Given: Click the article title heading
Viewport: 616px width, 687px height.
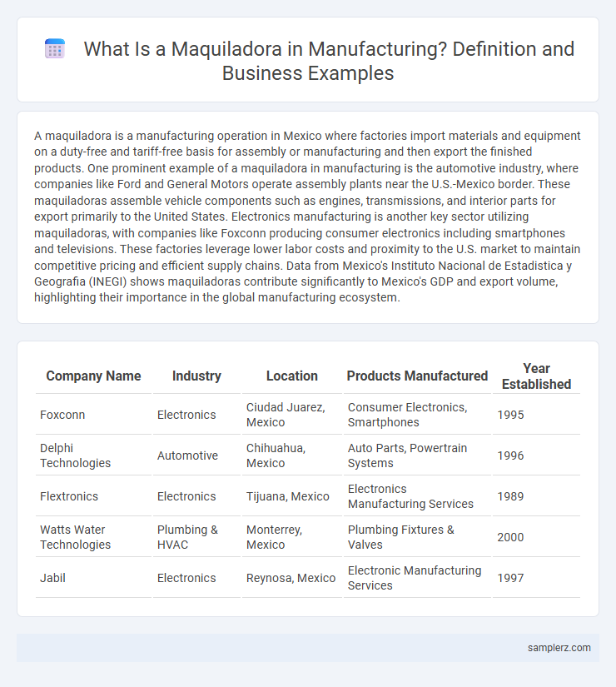Looking at the screenshot, I should 329,61.
